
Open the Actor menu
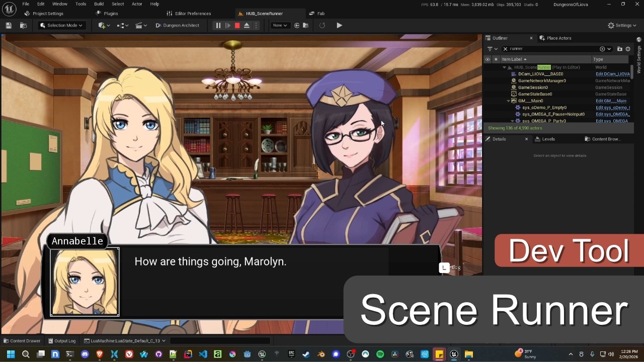tap(137, 4)
